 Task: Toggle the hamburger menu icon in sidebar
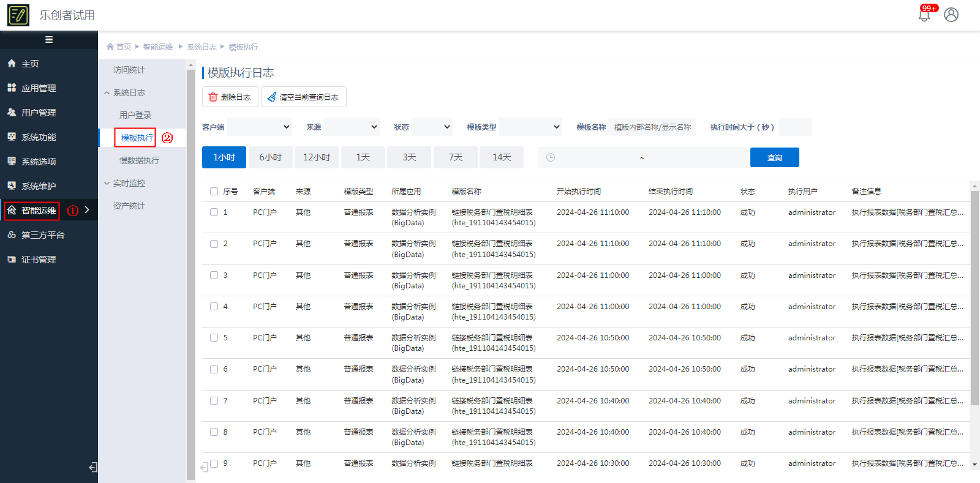click(49, 40)
